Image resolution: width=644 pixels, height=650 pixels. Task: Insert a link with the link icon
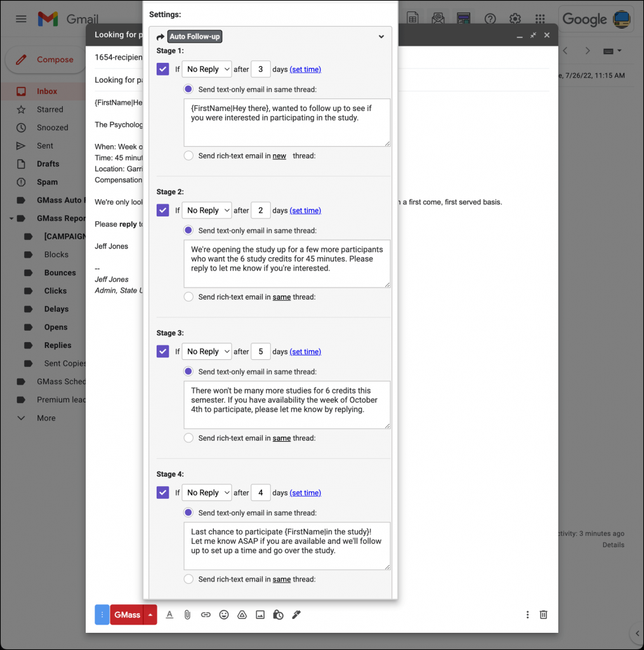[x=206, y=614]
